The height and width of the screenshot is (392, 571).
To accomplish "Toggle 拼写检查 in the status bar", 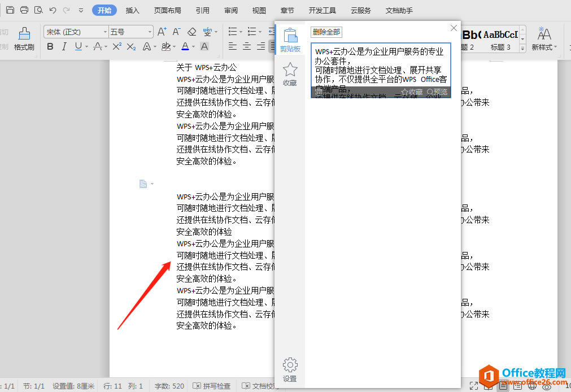I will tap(212, 386).
